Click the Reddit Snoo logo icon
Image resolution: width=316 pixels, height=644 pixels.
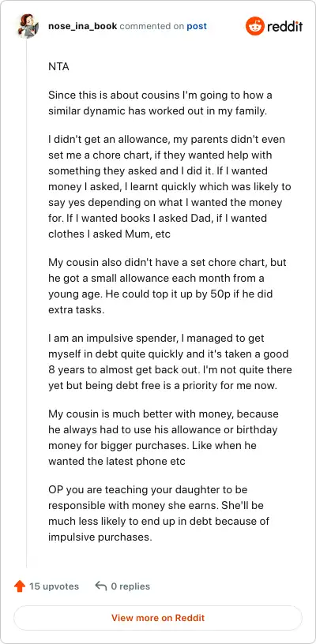pyautogui.click(x=254, y=27)
